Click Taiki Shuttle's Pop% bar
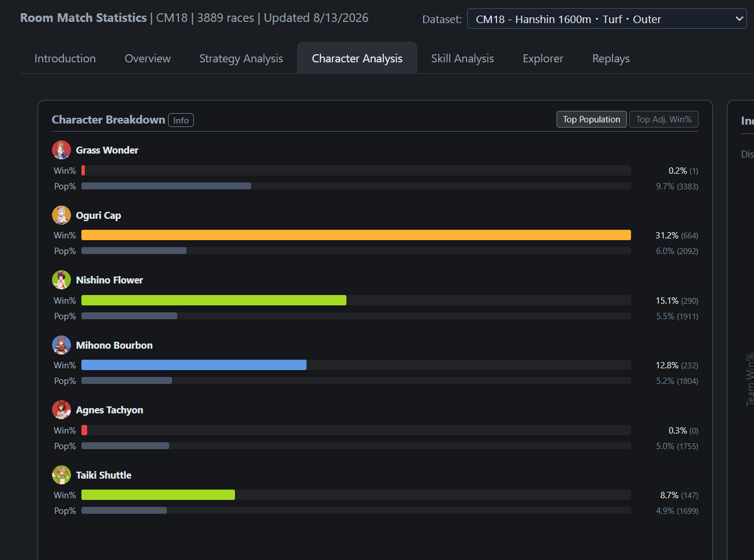The width and height of the screenshot is (754, 560). coord(124,510)
